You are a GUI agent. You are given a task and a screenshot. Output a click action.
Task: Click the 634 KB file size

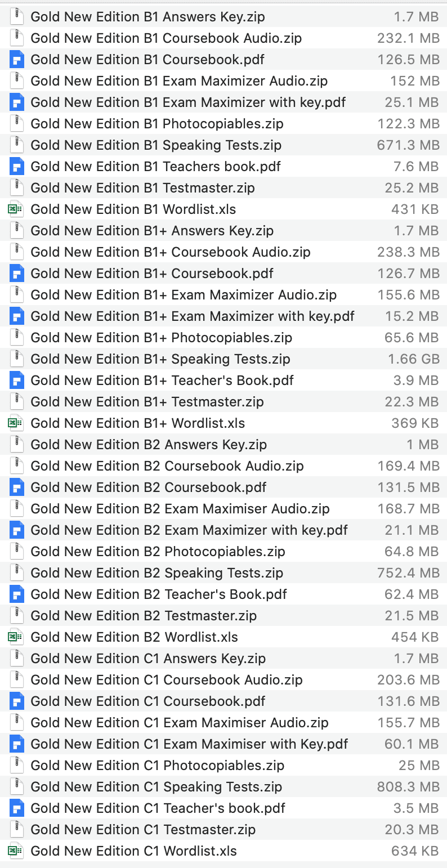click(415, 851)
